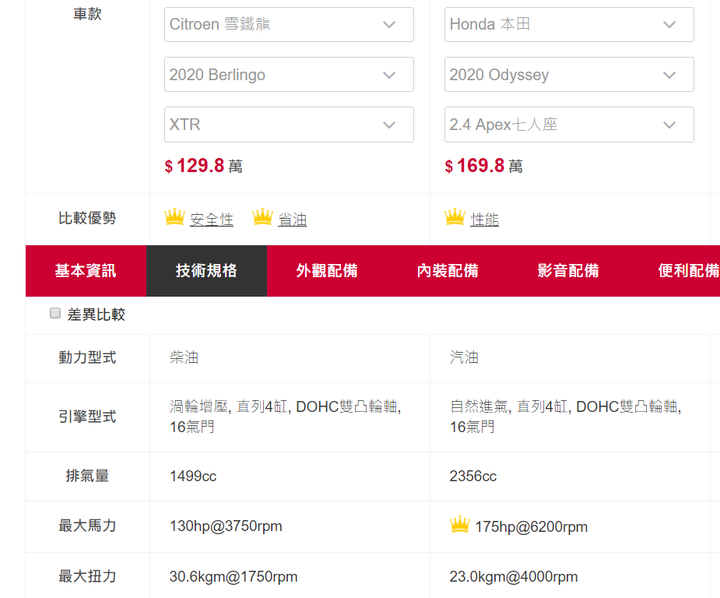Open the 2020 Odyssey model dropdown
Screen dimensions: 720x598
click(x=569, y=74)
